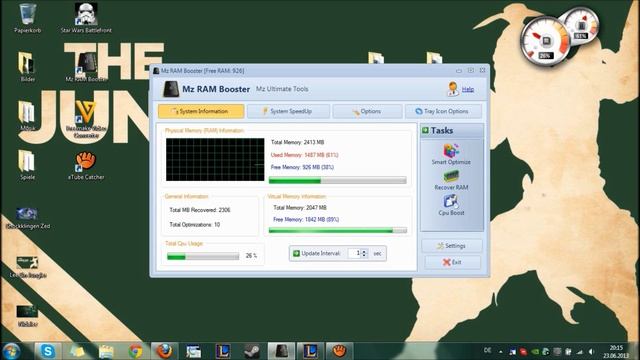640x360 pixels.
Task: Select 'Total Optimizations: 10' text
Action: click(x=195, y=224)
